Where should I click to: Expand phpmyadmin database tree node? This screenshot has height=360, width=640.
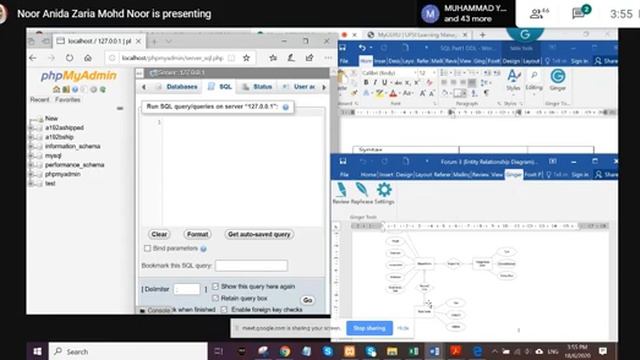click(x=31, y=174)
